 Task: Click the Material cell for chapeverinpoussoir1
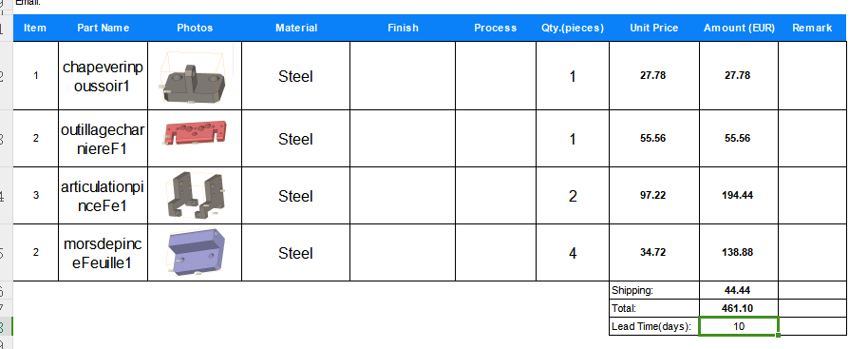(295, 75)
